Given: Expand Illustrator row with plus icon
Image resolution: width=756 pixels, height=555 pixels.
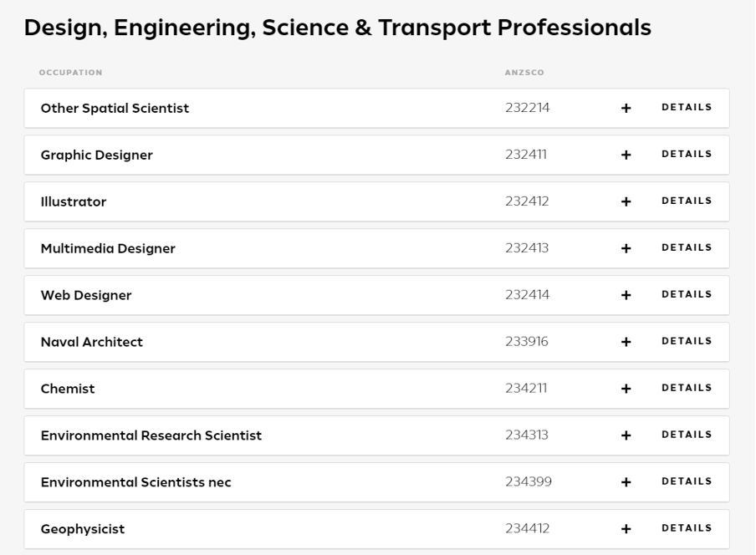Looking at the screenshot, I should tap(626, 202).
